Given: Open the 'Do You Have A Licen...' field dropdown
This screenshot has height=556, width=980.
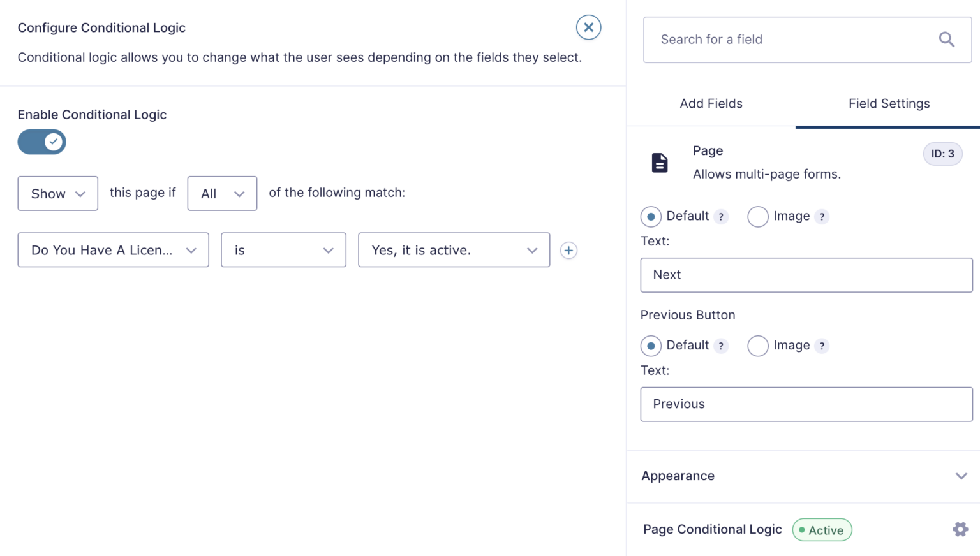Looking at the screenshot, I should pyautogui.click(x=113, y=250).
